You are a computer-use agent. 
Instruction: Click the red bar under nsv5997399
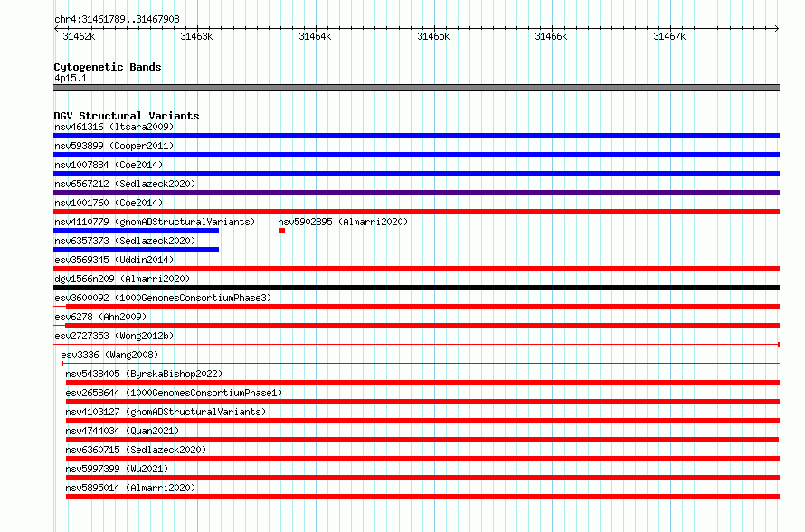pos(422,478)
